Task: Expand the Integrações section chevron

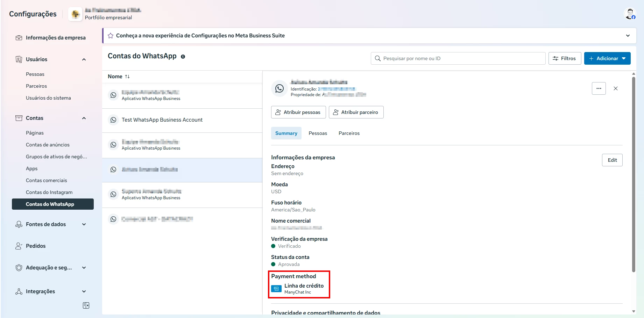Action: pyautogui.click(x=84, y=291)
